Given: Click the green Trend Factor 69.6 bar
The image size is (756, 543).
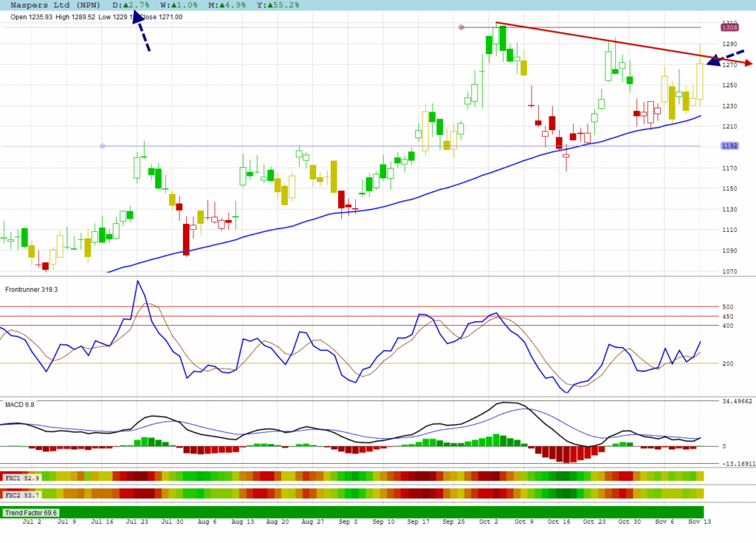Looking at the screenshot, I should [x=369, y=512].
